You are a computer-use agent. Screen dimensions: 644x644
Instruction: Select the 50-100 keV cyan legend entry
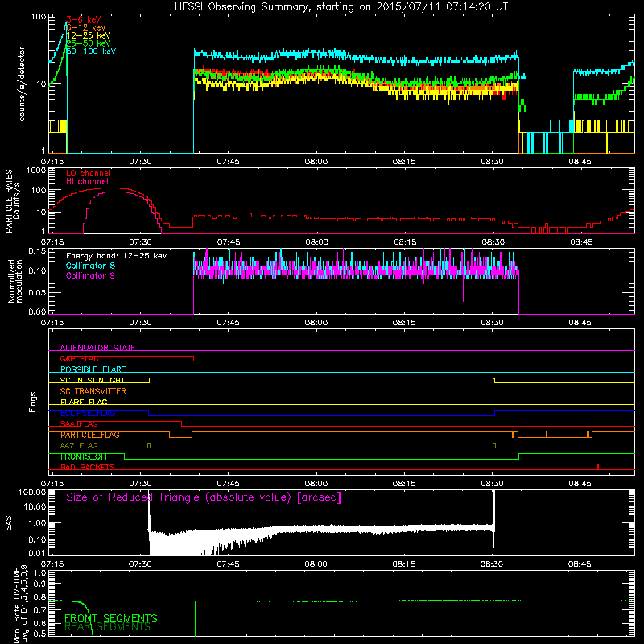coord(91,52)
